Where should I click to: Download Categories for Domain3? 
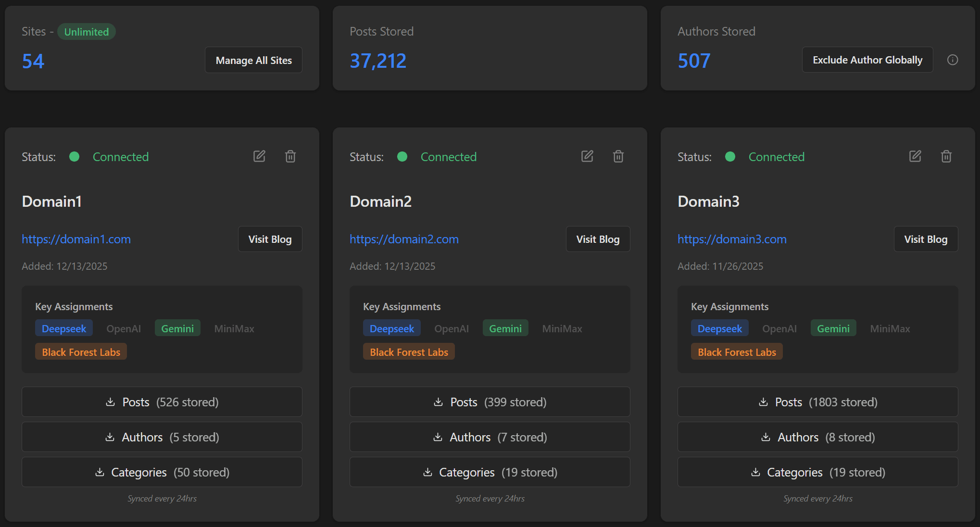coord(817,472)
